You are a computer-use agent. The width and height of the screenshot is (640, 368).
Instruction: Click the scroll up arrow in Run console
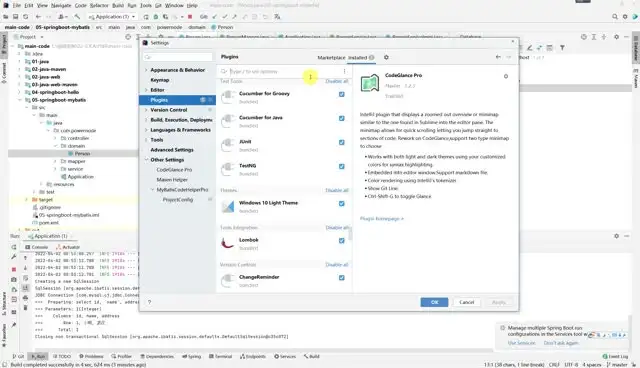(25, 258)
